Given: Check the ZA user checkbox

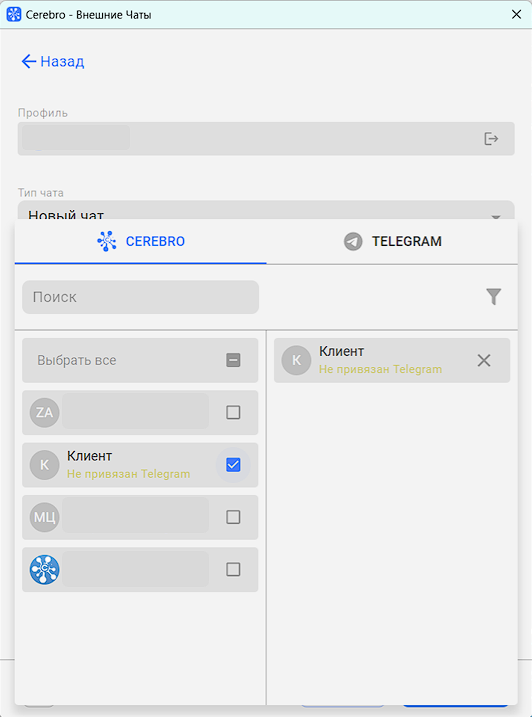Looking at the screenshot, I should [233, 412].
